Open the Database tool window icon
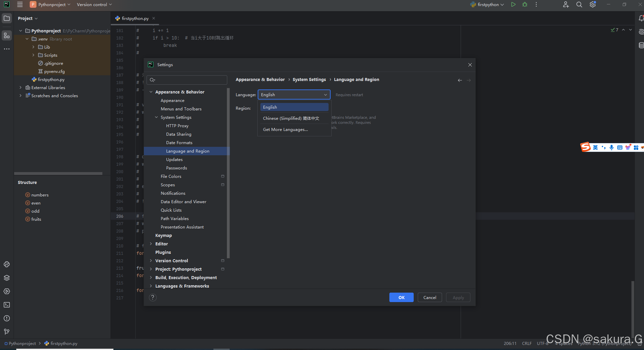Viewport: 644px width, 350px height. tap(641, 45)
